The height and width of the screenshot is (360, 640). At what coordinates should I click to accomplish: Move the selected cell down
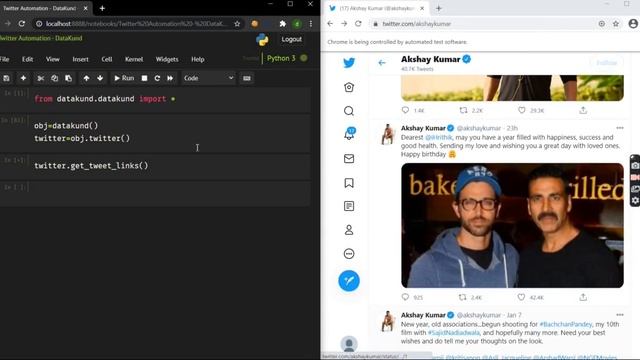[100, 78]
